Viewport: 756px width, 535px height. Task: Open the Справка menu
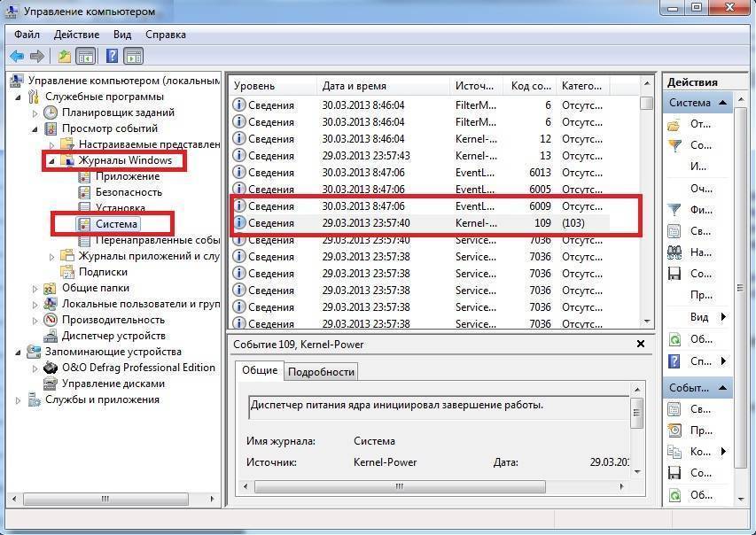[x=165, y=35]
